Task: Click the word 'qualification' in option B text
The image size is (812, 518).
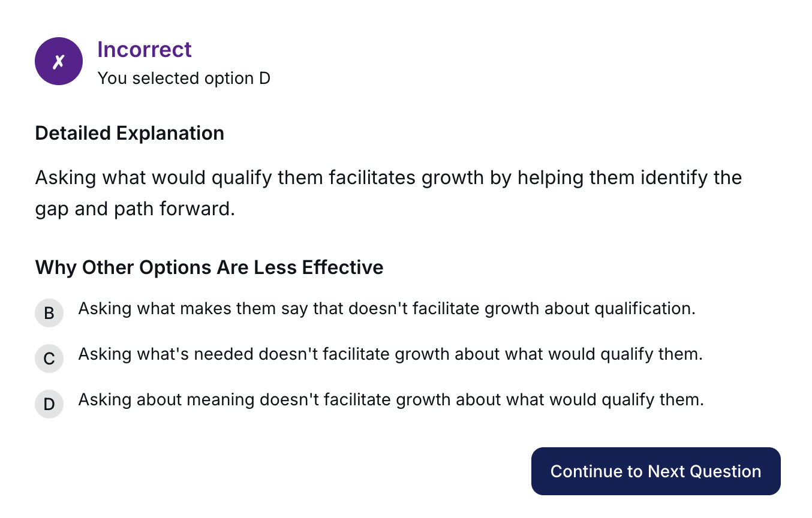Action: pyautogui.click(x=644, y=309)
